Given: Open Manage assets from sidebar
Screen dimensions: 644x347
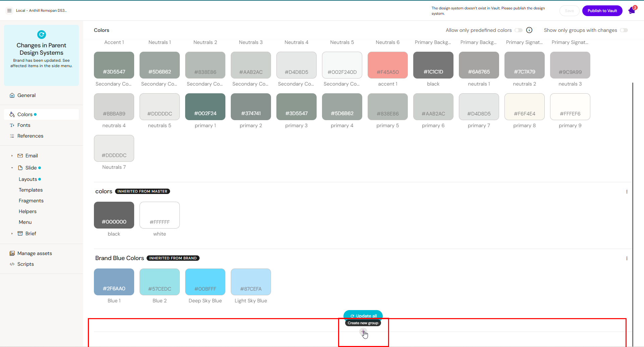Looking at the screenshot, I should coord(35,253).
